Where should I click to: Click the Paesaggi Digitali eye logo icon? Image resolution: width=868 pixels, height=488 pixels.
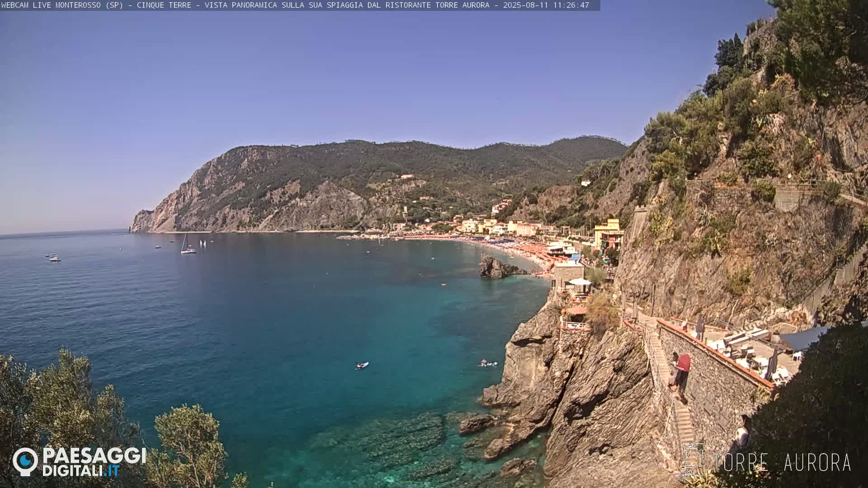click(x=25, y=462)
